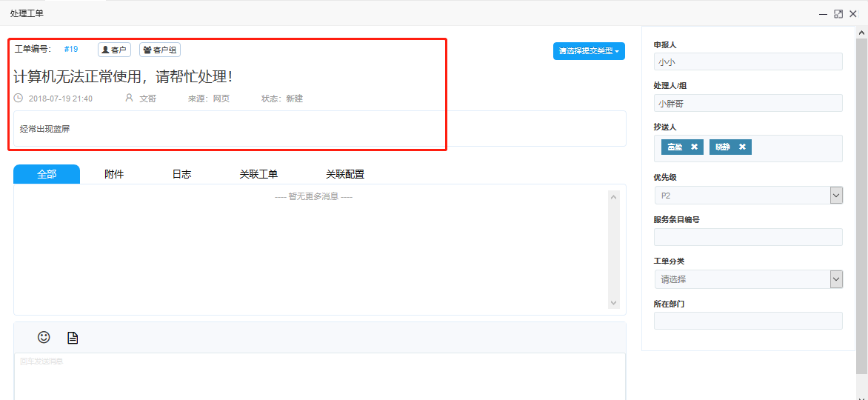Viewport: 868px width, 400px height.
Task: Open the 工单分类 请选择 dropdown
Action: pos(836,279)
